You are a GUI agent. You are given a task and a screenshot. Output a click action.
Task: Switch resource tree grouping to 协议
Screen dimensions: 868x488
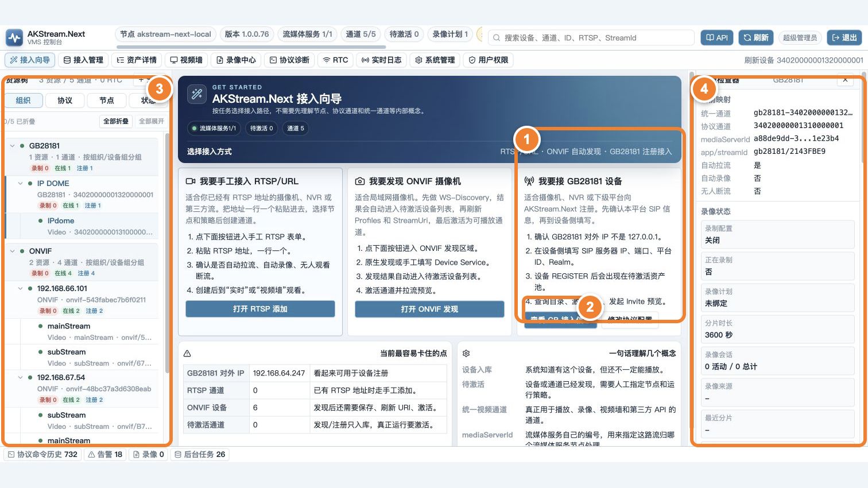(65, 100)
